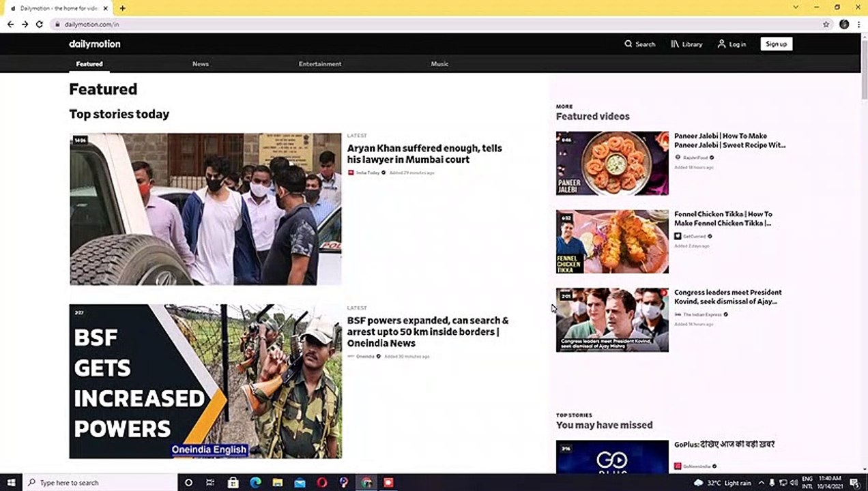Open 'Congress leaders meet President Kovind' title
This screenshot has width=868, height=491.
click(x=728, y=297)
